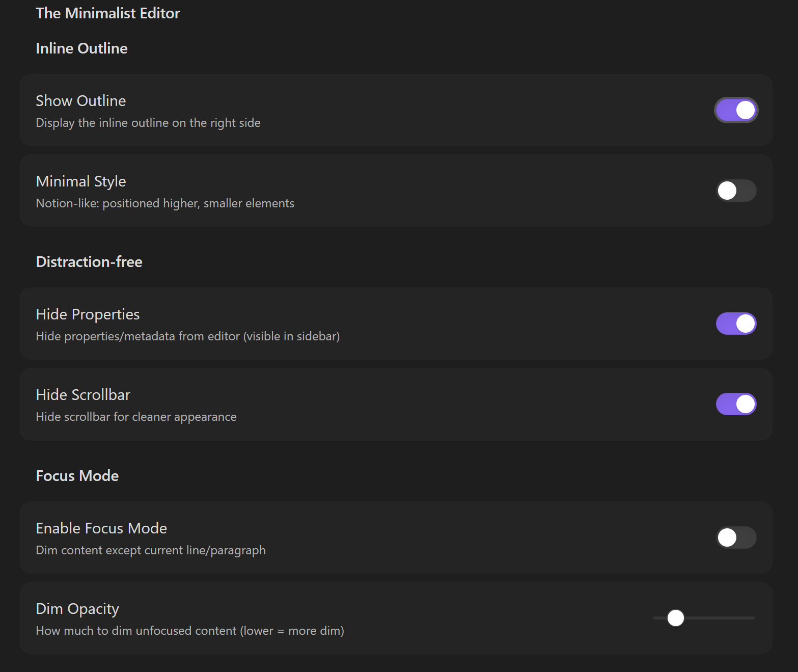Disable the Show Outline toggle
798x672 pixels.
coord(736,110)
